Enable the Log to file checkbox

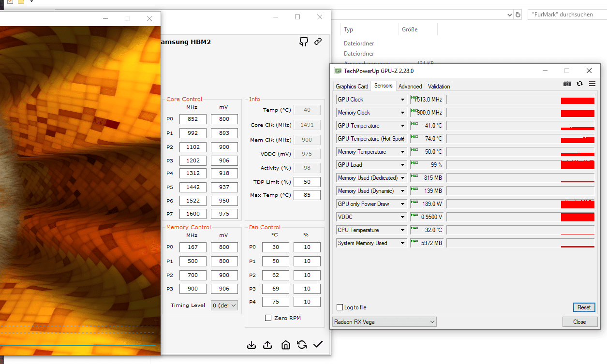pos(340,307)
